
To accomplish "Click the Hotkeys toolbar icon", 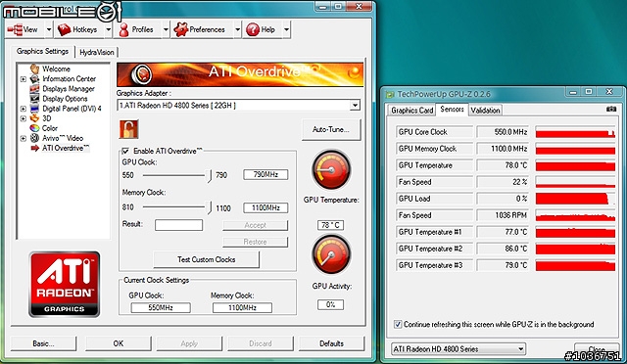I will 64,29.
